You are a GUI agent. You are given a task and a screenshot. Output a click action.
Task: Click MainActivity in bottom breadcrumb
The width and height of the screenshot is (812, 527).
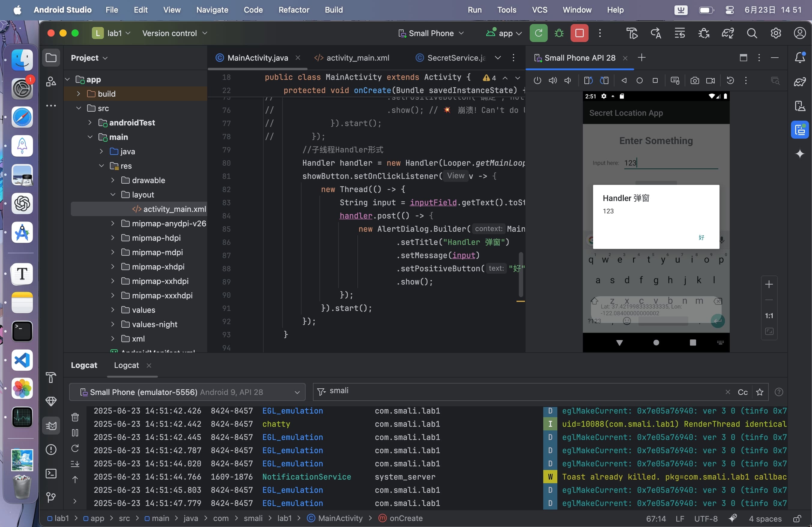pyautogui.click(x=340, y=518)
